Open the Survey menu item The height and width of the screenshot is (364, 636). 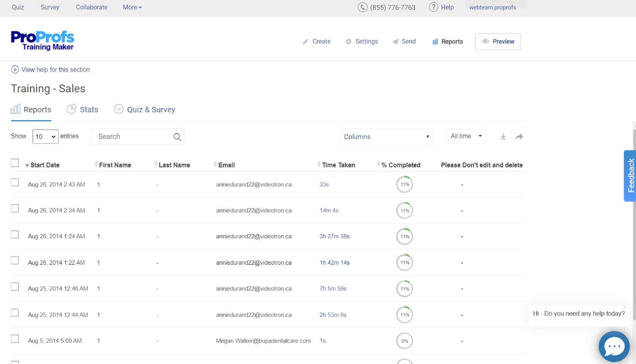point(50,7)
